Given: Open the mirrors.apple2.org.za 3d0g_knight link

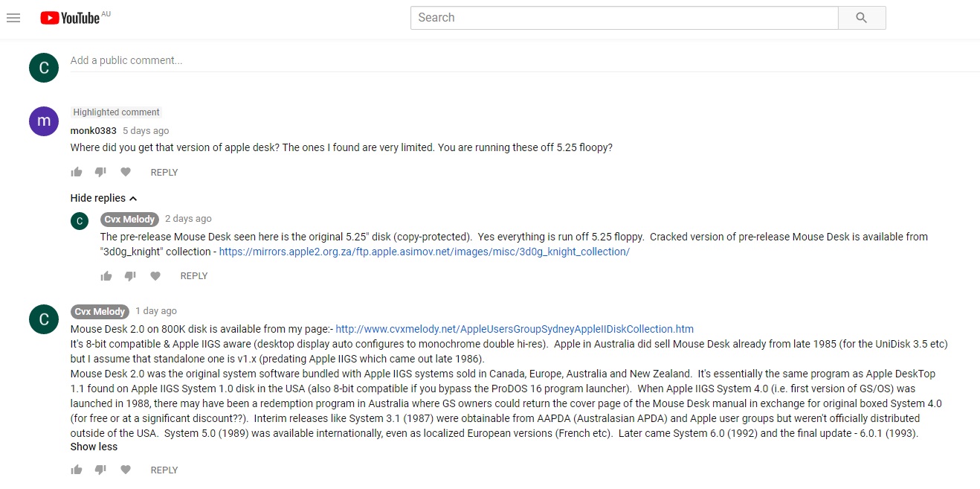Looking at the screenshot, I should [425, 252].
